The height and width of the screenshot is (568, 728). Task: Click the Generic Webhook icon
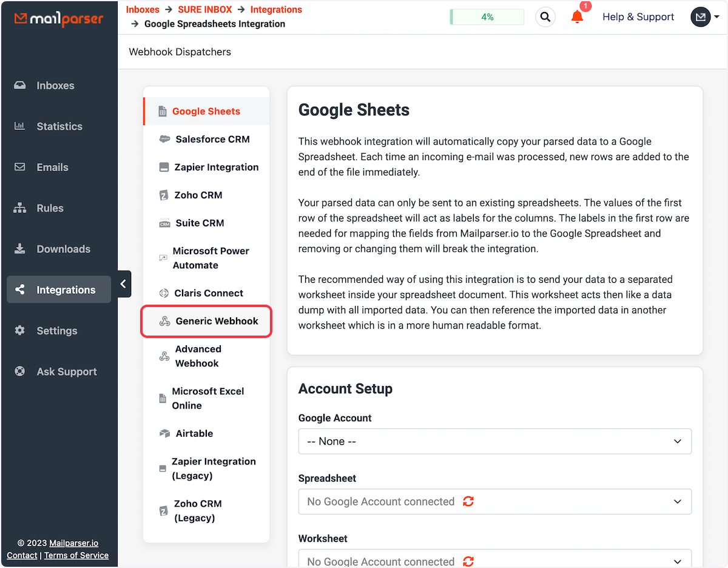164,321
